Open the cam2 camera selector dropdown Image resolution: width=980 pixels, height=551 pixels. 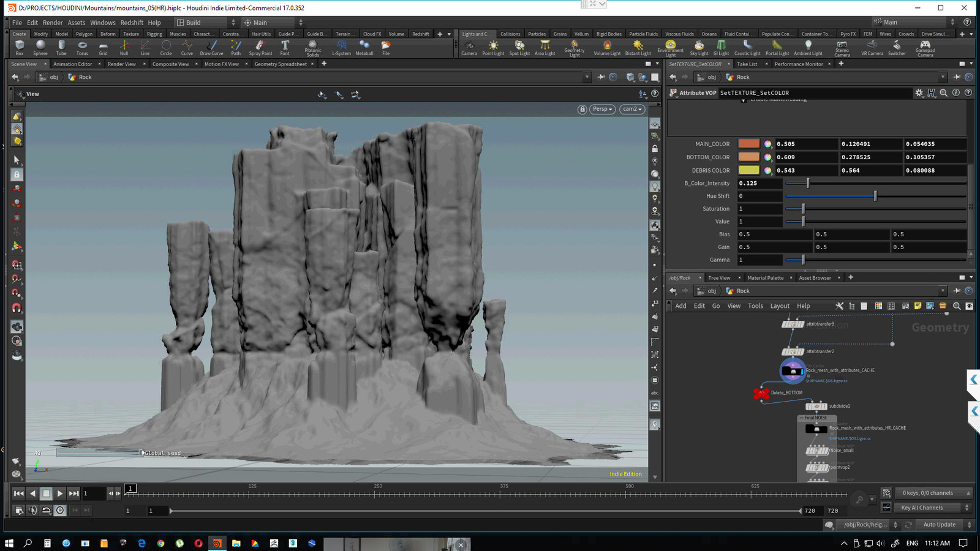coord(631,108)
